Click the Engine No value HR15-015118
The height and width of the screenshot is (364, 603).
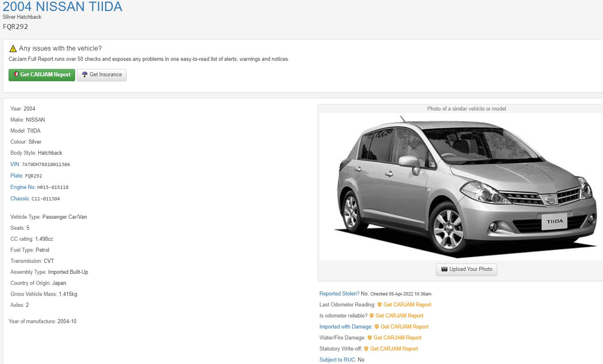point(53,187)
